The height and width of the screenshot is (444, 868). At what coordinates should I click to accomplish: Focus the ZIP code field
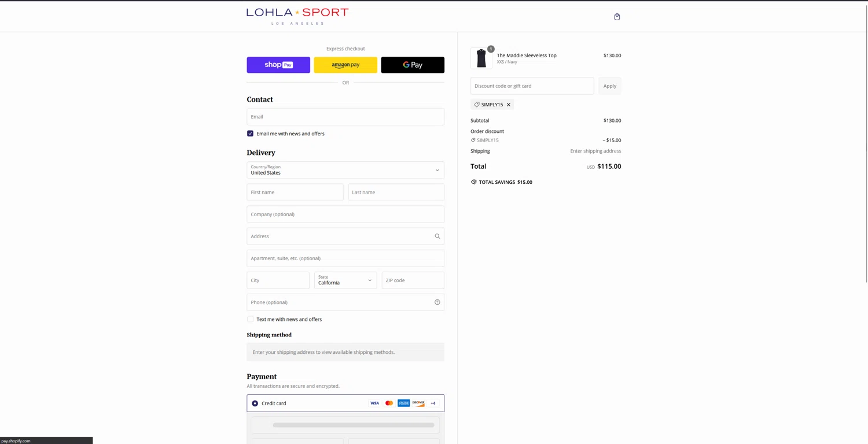pyautogui.click(x=413, y=280)
